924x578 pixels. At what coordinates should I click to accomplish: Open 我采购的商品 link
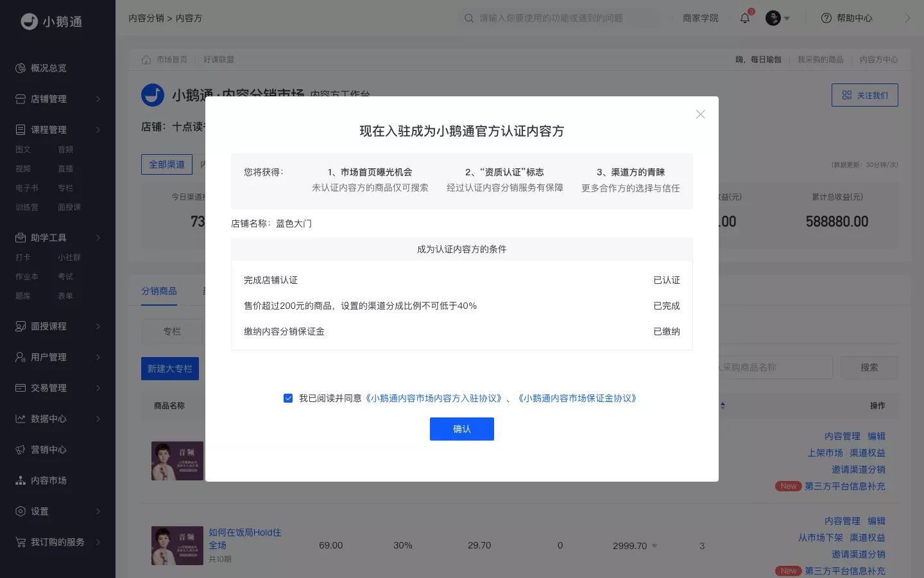pos(821,60)
